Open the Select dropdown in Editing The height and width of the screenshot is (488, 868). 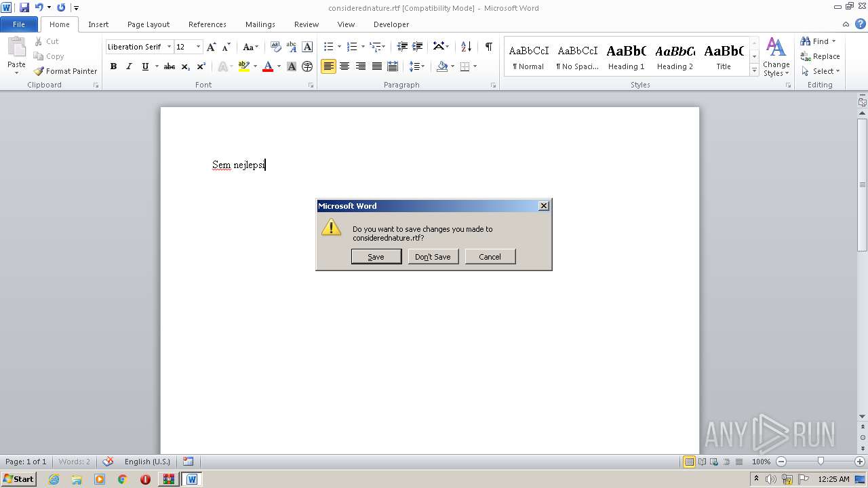[x=821, y=71]
